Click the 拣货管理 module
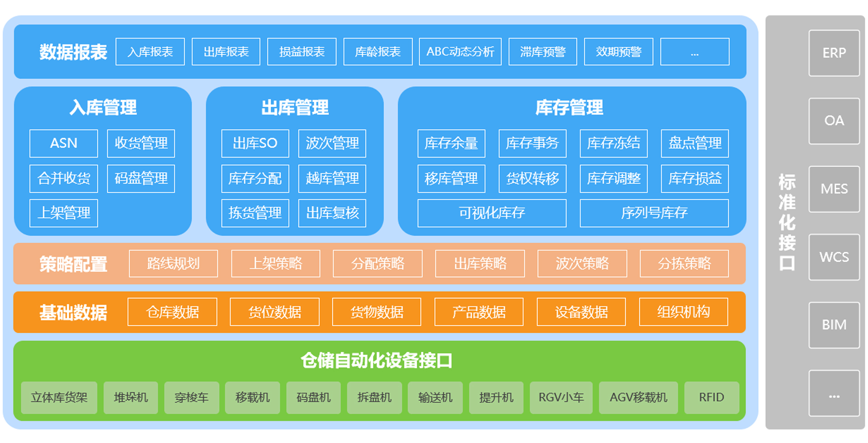 pos(255,213)
